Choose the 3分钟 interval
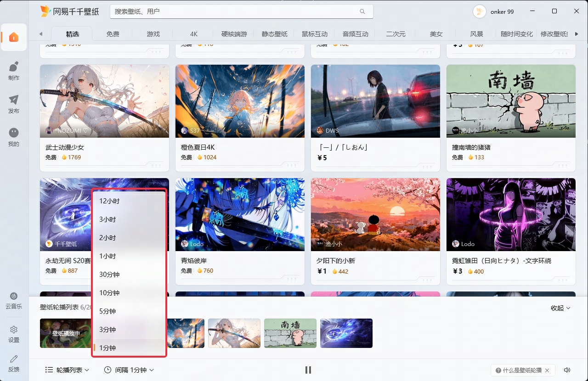588x381 pixels. coord(129,330)
